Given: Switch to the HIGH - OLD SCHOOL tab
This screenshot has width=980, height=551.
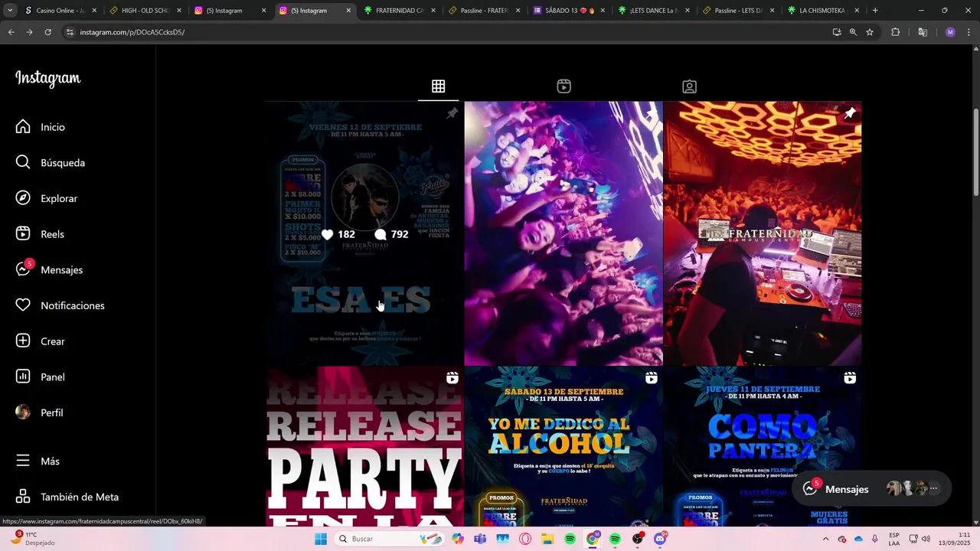Looking at the screenshot, I should click(145, 11).
